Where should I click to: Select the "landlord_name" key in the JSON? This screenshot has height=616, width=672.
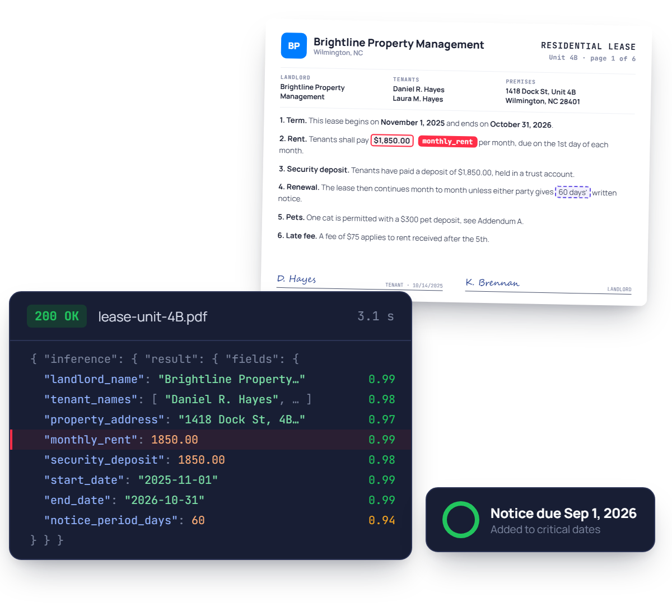(94, 379)
